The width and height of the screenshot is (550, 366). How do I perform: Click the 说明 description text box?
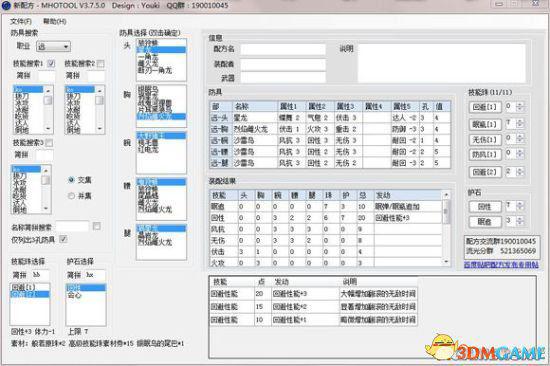(441, 63)
